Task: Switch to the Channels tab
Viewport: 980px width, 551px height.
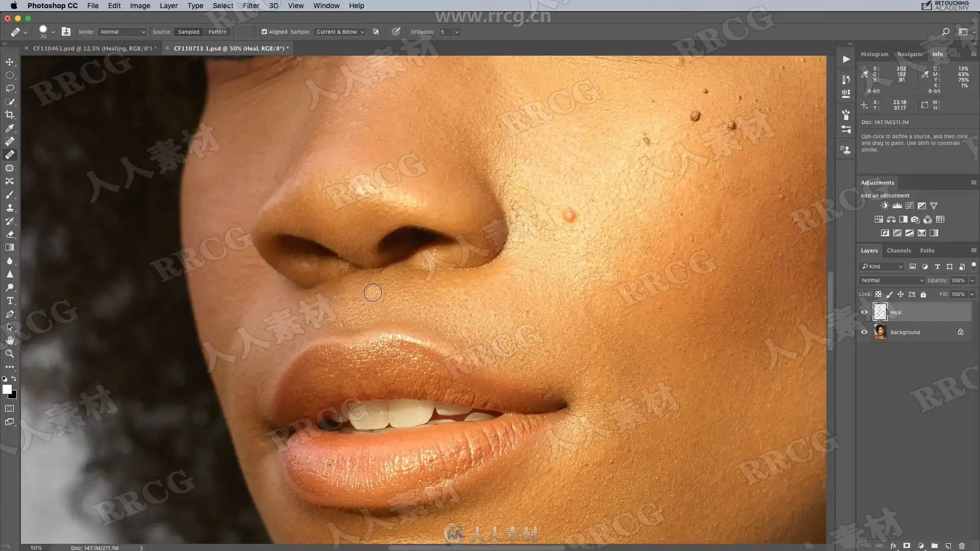Action: coord(898,251)
